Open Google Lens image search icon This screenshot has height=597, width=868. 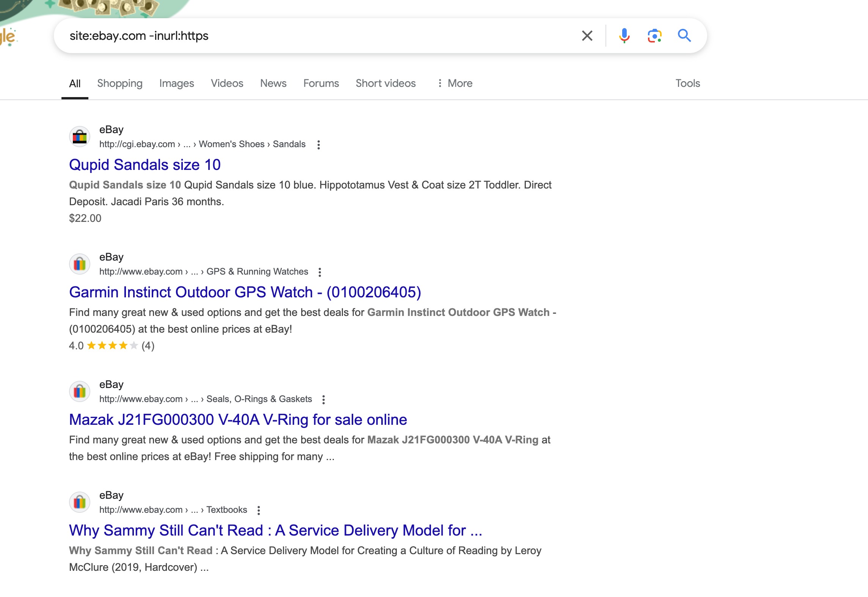pyautogui.click(x=654, y=36)
